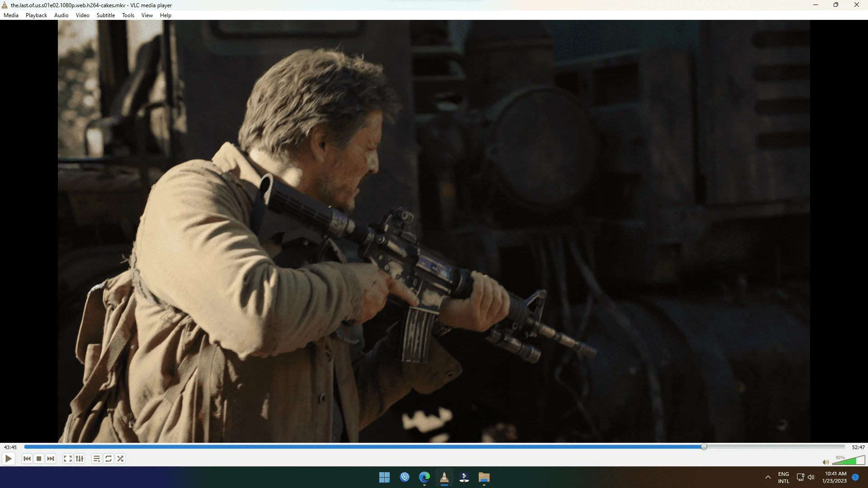Toggle random shuffle playback

120,459
